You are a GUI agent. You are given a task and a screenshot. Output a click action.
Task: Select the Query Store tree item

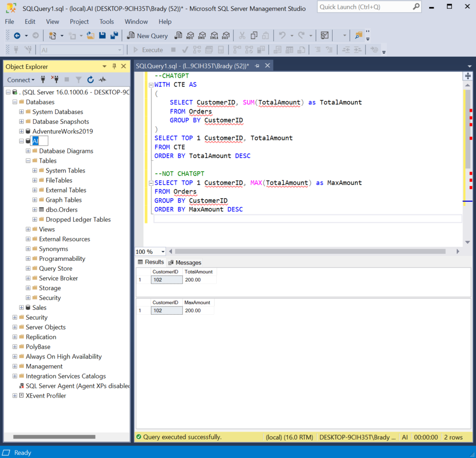(x=56, y=268)
